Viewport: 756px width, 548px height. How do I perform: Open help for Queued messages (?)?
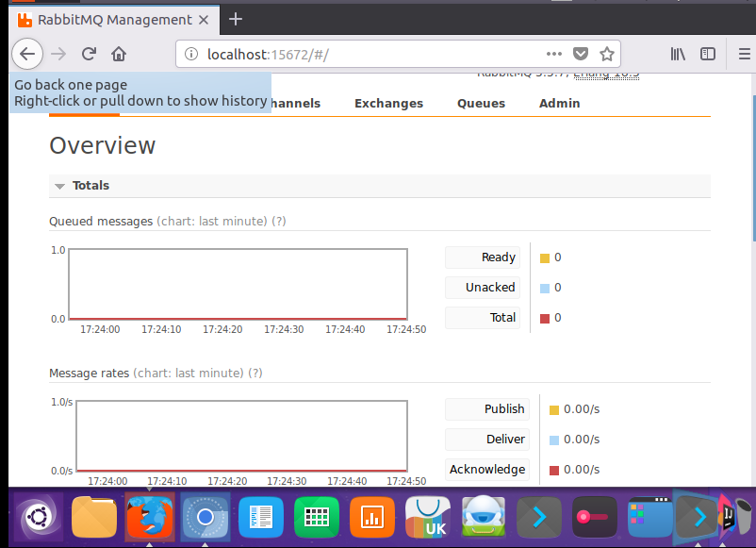pyautogui.click(x=279, y=222)
